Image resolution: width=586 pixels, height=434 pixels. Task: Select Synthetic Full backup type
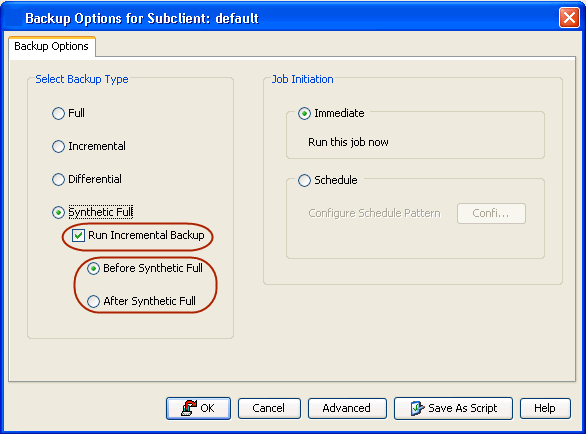(x=58, y=212)
